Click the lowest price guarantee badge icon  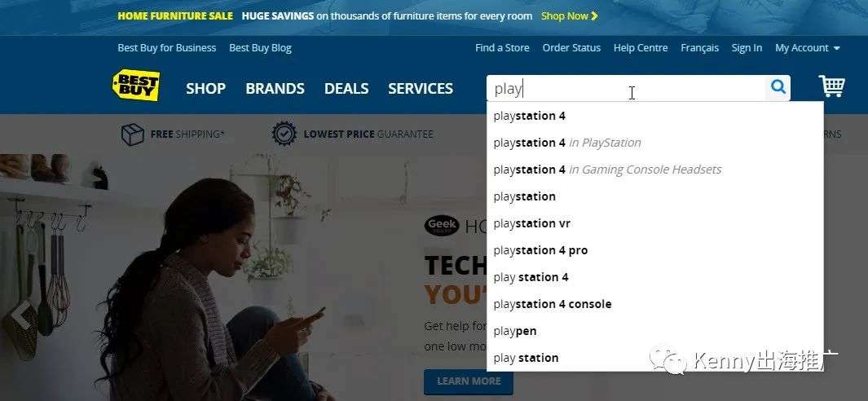(x=284, y=134)
